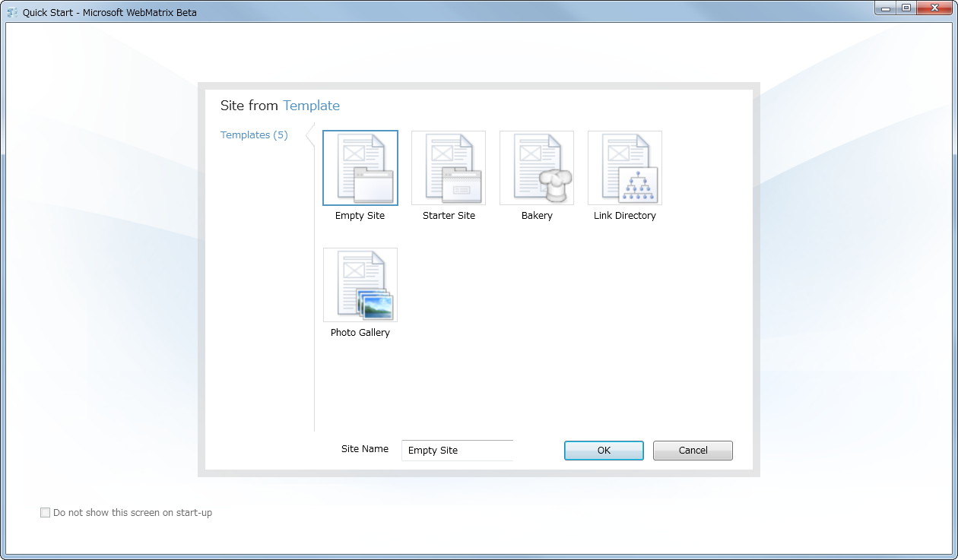
Task: Pick the Bakery template icon
Action: pos(537,168)
